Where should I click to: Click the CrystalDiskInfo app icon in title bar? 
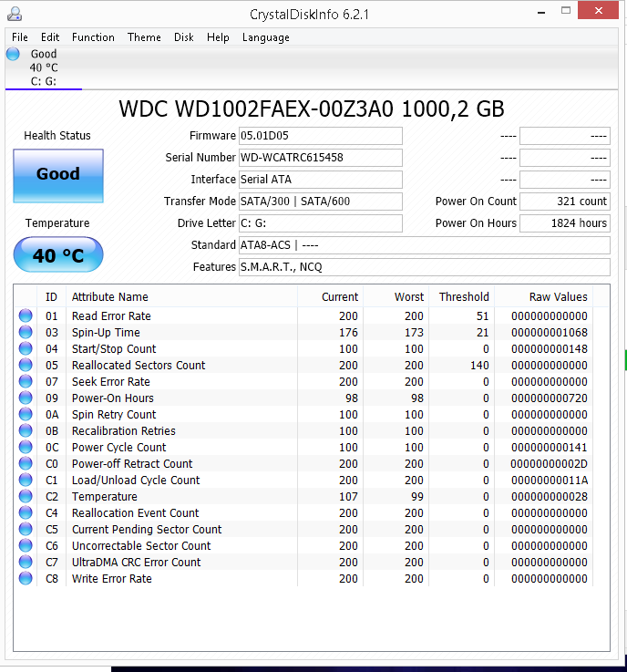[x=15, y=14]
